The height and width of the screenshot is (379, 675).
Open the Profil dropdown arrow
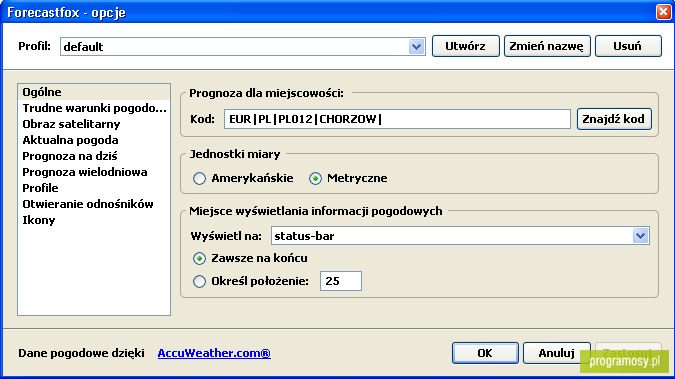pos(416,47)
